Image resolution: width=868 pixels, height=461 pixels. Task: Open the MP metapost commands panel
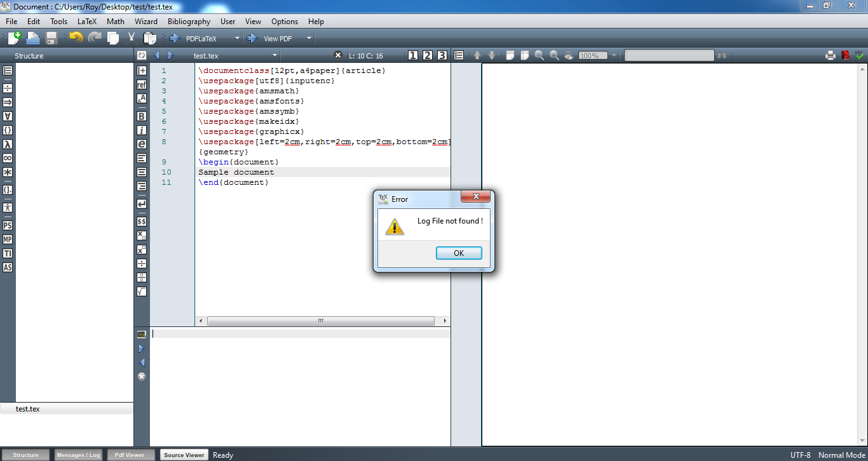tap(8, 239)
